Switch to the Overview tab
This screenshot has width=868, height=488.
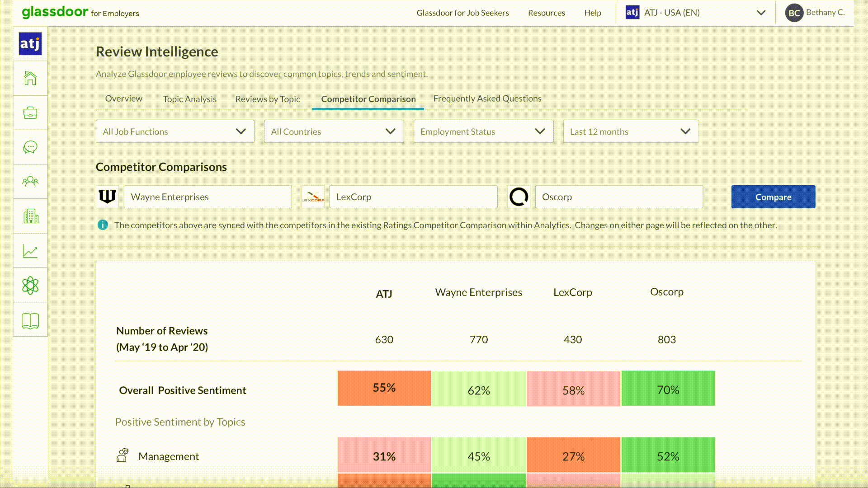point(123,99)
